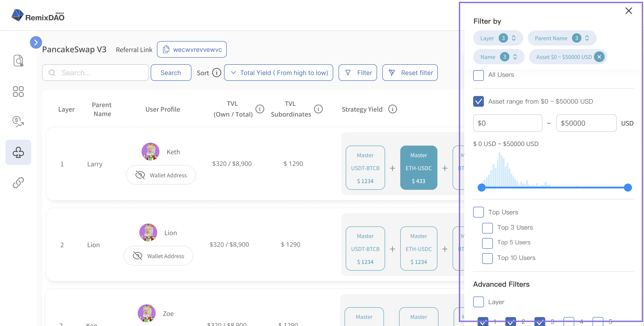Open the chain link sidebar icon
The image size is (644, 326).
pos(18,183)
